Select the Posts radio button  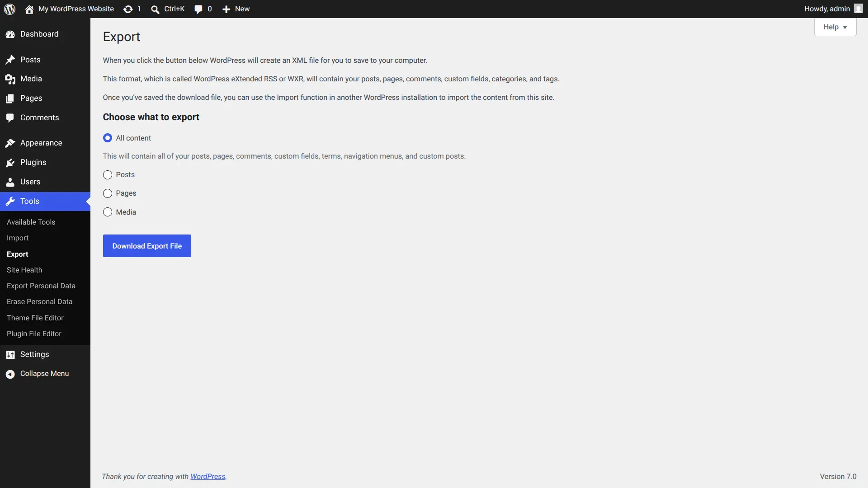(108, 175)
